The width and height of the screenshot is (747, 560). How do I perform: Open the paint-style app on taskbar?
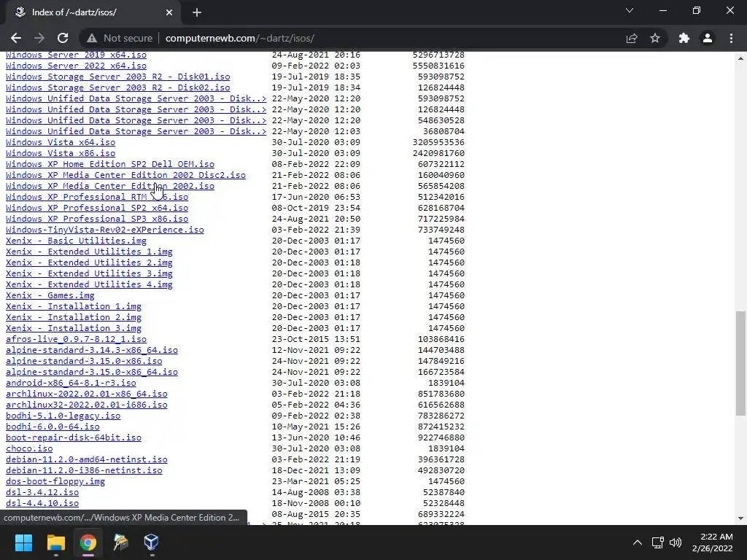click(x=120, y=542)
